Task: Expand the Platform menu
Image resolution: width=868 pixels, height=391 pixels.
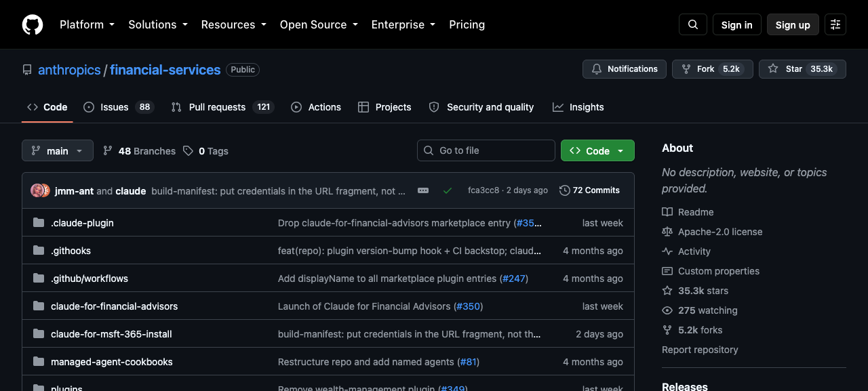Action: (87, 24)
